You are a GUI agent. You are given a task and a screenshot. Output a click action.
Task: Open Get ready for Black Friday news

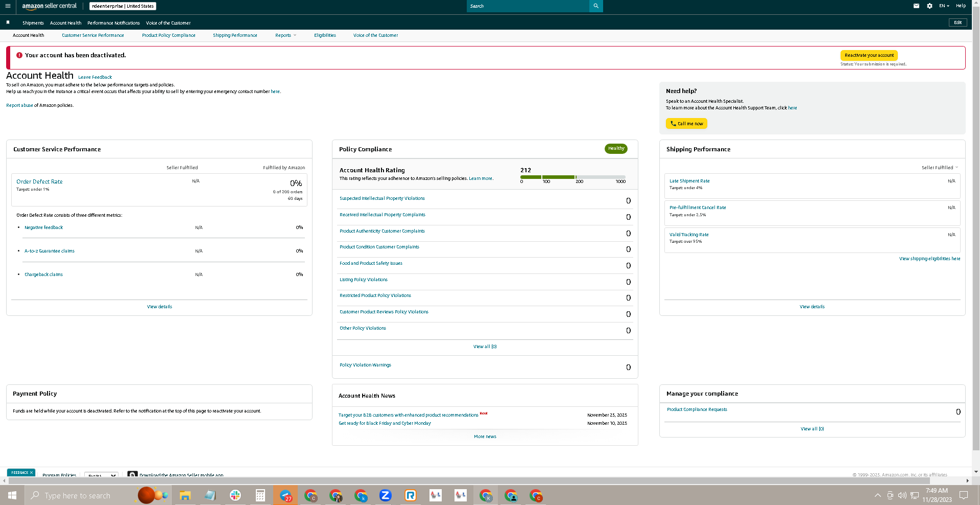click(385, 423)
